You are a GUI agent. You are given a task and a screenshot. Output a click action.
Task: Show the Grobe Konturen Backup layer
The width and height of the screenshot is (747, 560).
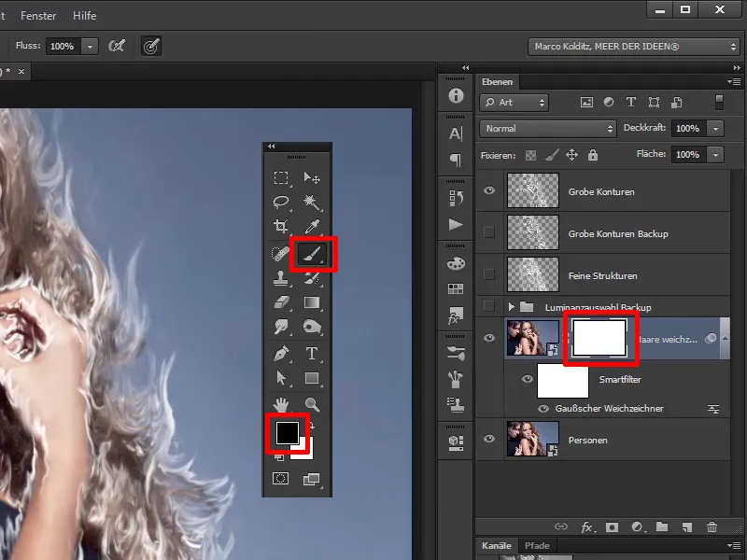pos(489,232)
